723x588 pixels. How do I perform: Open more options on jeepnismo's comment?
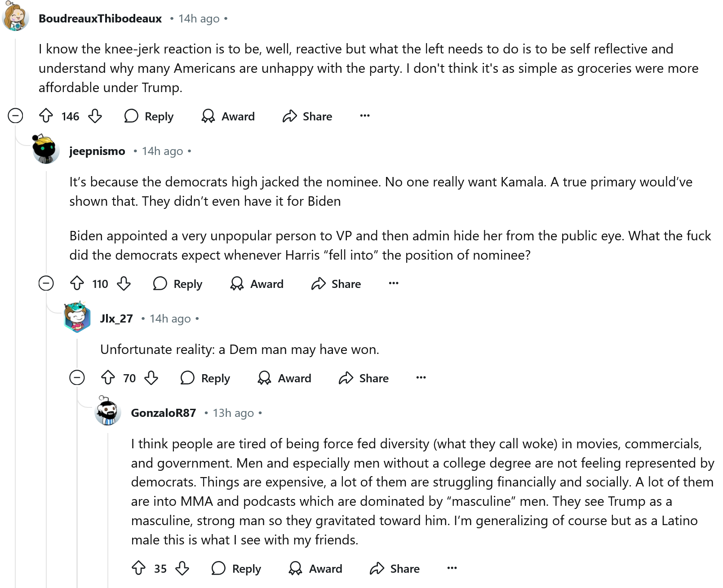point(394,283)
